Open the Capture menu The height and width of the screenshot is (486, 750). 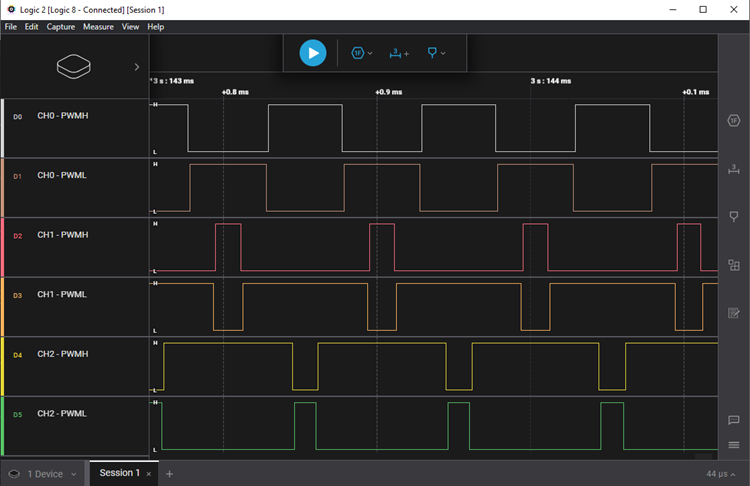(60, 27)
